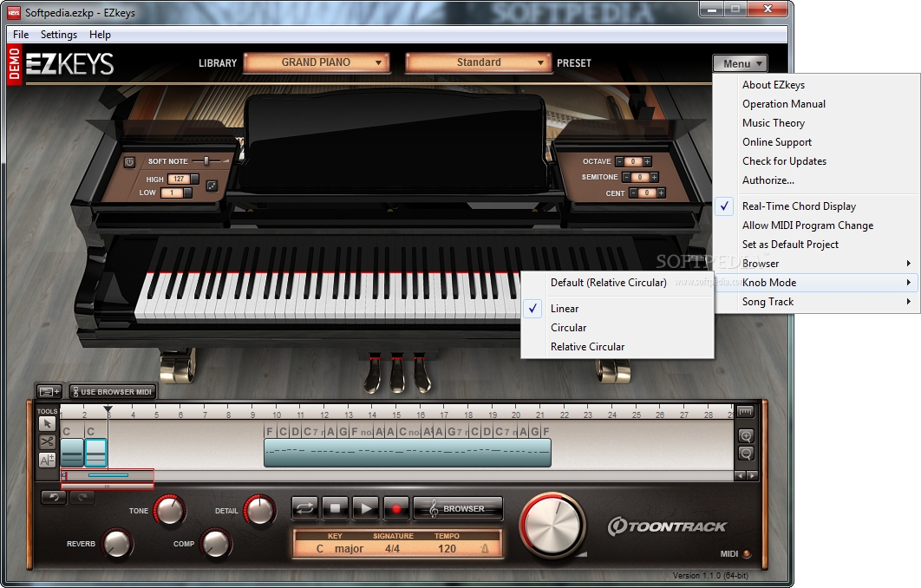
Task: Select the scissors cut tool
Action: coord(48,441)
